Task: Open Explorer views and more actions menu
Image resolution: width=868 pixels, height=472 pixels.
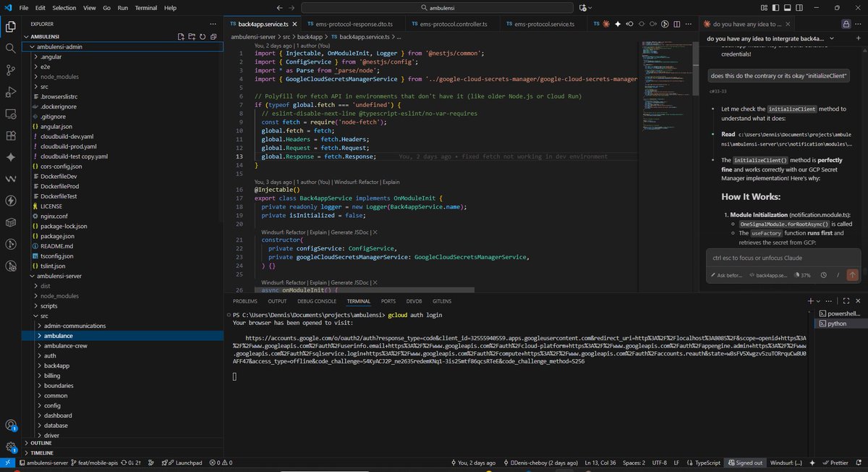Action: point(214,23)
